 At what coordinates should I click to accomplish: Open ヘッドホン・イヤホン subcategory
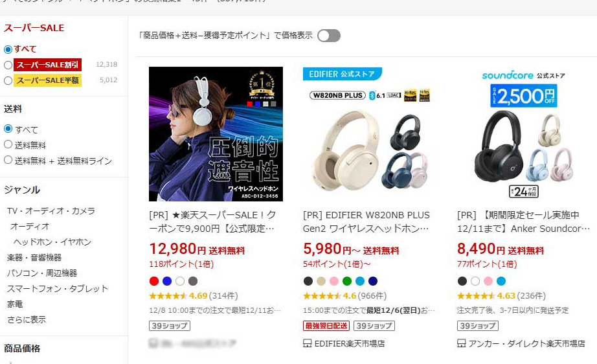(x=52, y=242)
